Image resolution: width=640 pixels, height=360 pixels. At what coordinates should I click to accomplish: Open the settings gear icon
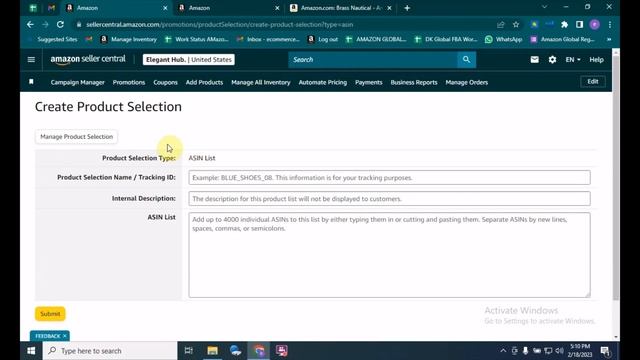[552, 60]
